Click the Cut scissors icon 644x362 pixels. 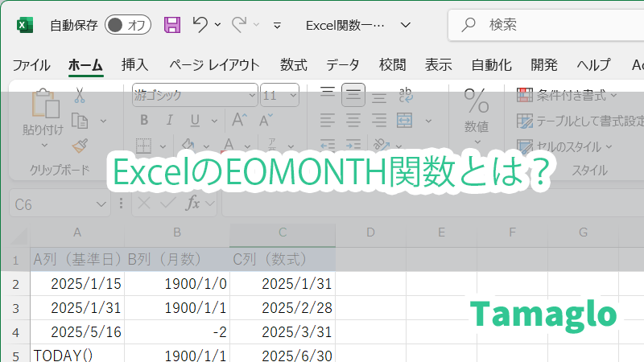(79, 95)
